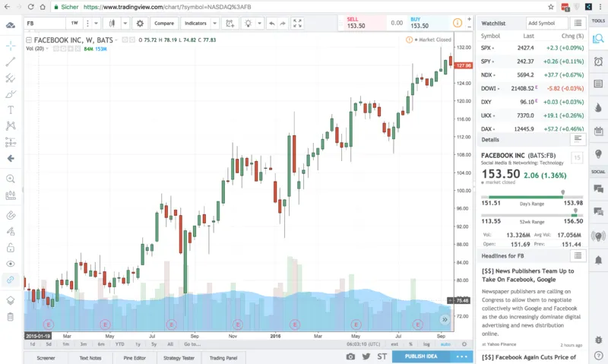608x364 pixels.
Task: Select the pitchfork drawing tool
Action: tap(11, 78)
